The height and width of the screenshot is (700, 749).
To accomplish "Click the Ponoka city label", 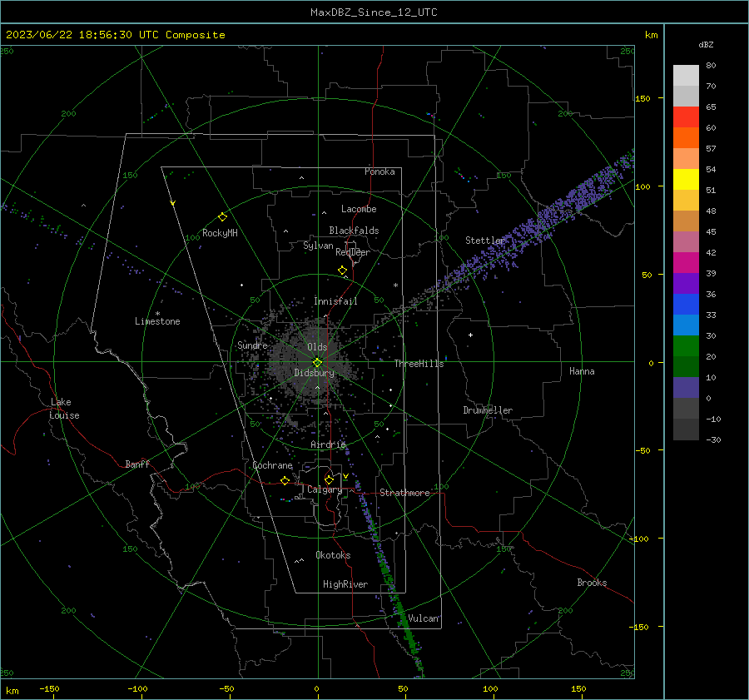I will [379, 171].
